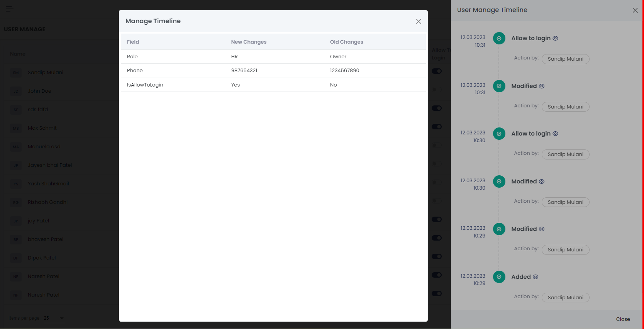Click the SM avatar for Sandip Mulani
Image resolution: width=644 pixels, height=329 pixels.
(16, 73)
